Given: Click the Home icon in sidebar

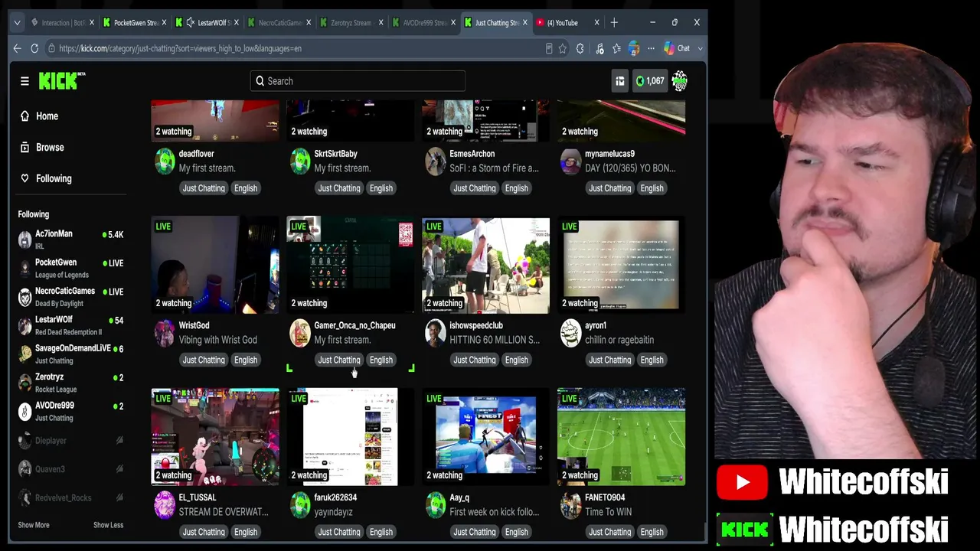Looking at the screenshot, I should (24, 116).
